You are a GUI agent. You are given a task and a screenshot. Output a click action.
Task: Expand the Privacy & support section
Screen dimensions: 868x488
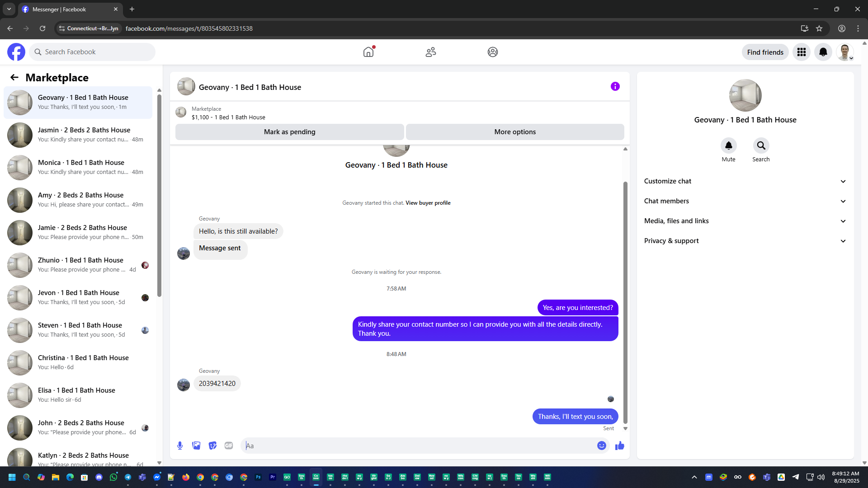pos(745,241)
